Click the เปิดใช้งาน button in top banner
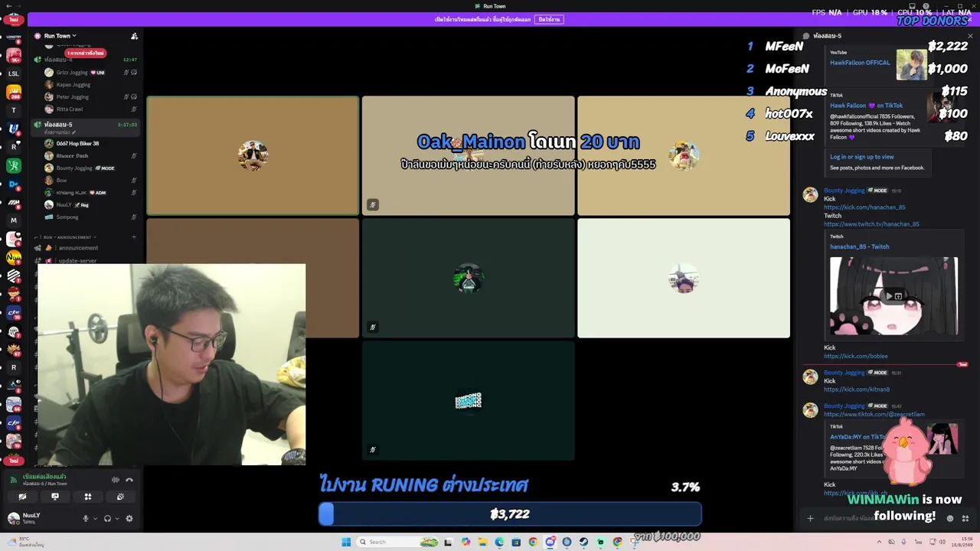980x551 pixels. click(x=549, y=19)
